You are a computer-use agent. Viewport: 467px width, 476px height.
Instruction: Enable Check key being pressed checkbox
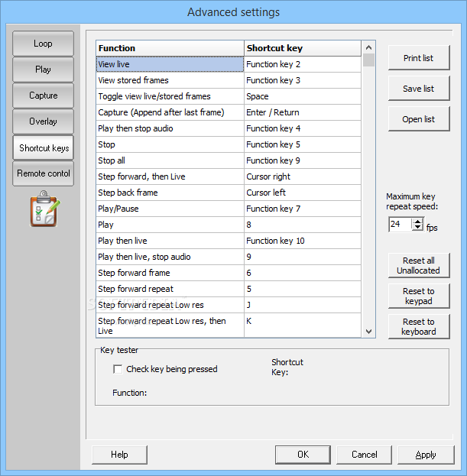click(x=118, y=369)
